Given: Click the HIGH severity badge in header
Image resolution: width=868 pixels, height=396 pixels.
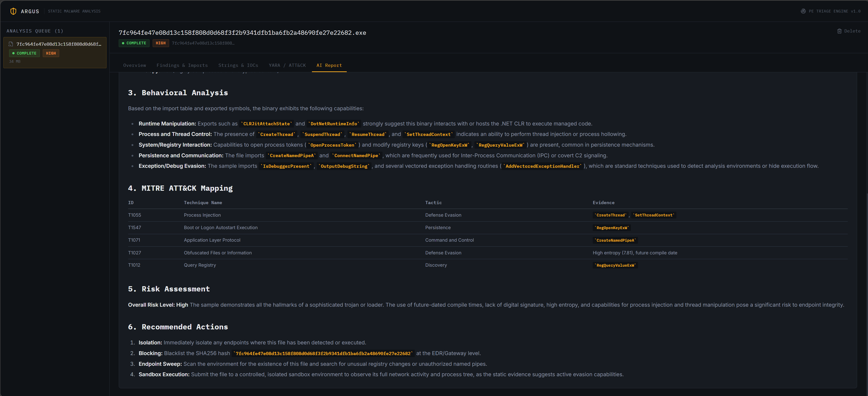Looking at the screenshot, I should (x=160, y=43).
